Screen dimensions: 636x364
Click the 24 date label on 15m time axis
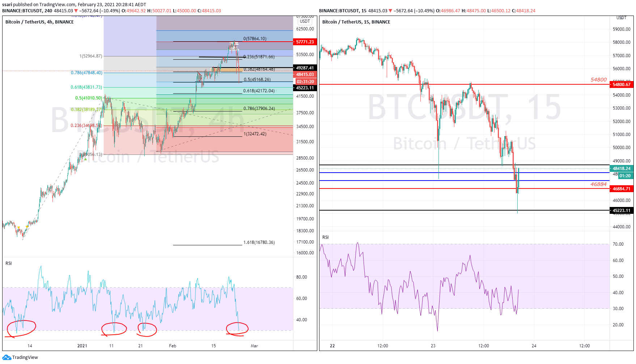click(534, 346)
